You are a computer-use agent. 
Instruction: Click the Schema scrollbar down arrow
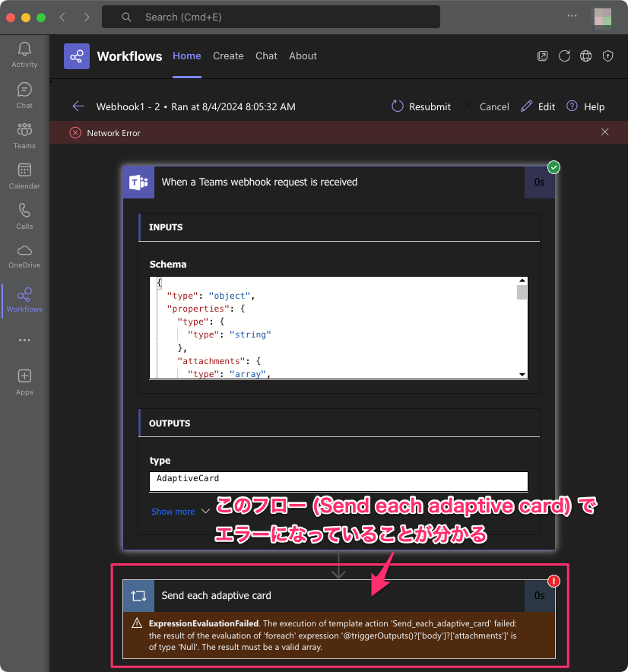(x=522, y=375)
